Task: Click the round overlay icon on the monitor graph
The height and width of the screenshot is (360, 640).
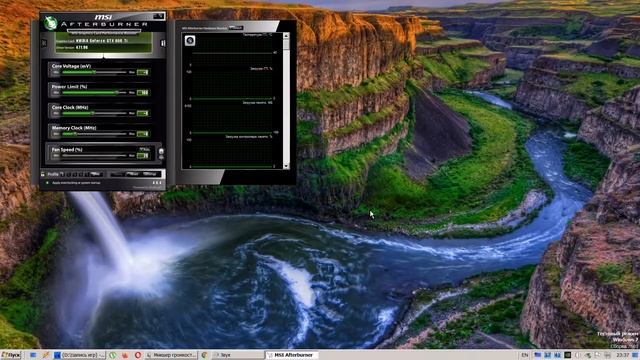Action: click(190, 40)
